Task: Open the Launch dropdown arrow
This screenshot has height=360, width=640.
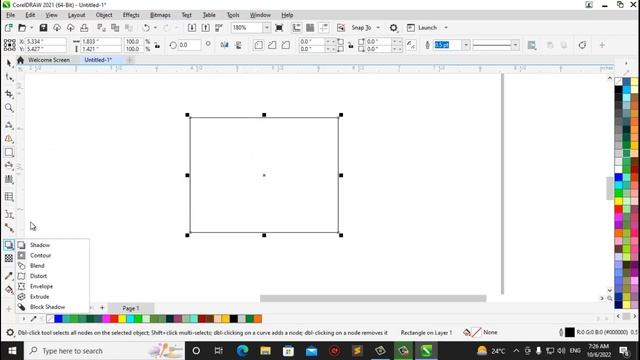Action: tap(446, 28)
